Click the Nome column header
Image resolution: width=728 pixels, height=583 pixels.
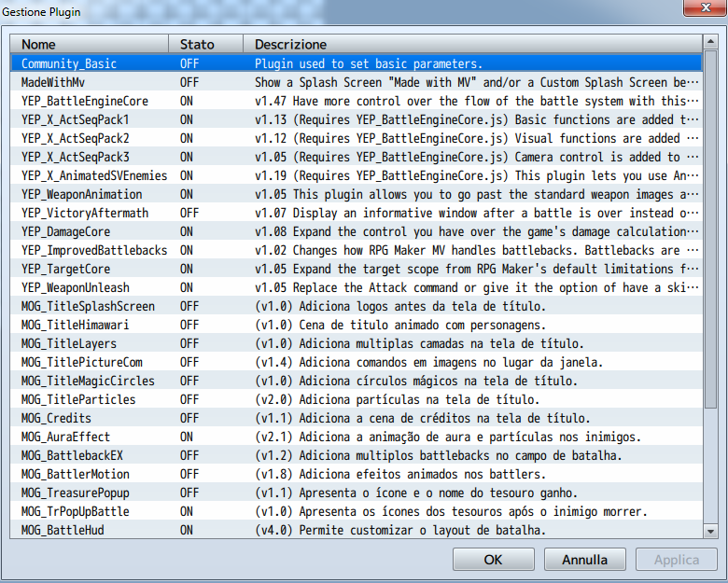click(x=90, y=44)
